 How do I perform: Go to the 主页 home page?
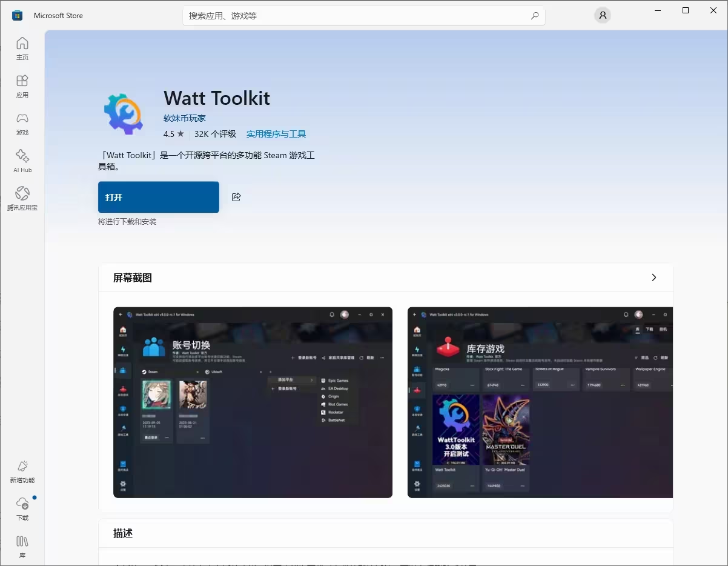[22, 48]
